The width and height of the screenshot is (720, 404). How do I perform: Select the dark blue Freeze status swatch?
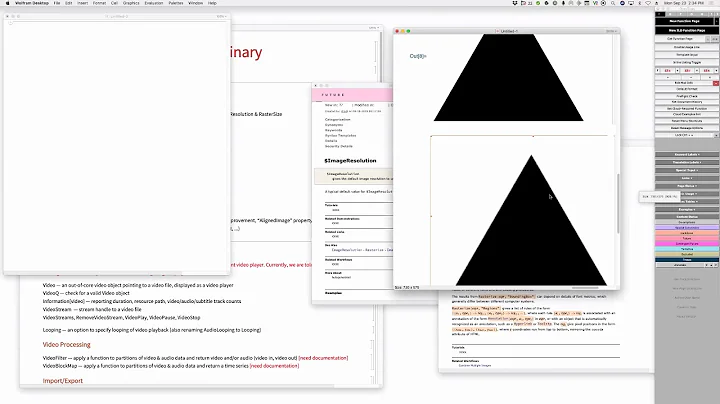pos(687,260)
